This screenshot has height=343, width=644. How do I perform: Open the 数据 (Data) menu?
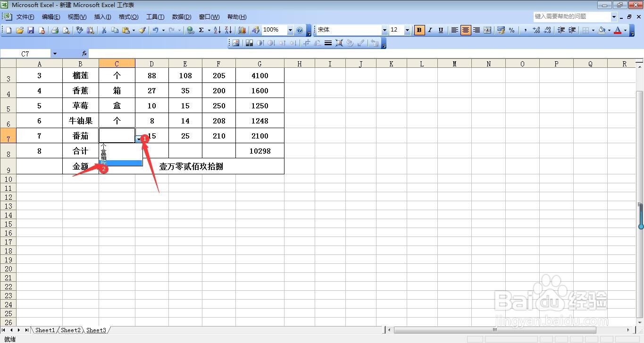coord(181,16)
